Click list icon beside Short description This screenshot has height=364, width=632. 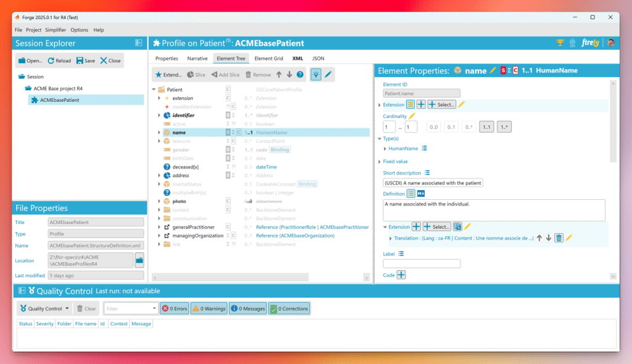(427, 173)
